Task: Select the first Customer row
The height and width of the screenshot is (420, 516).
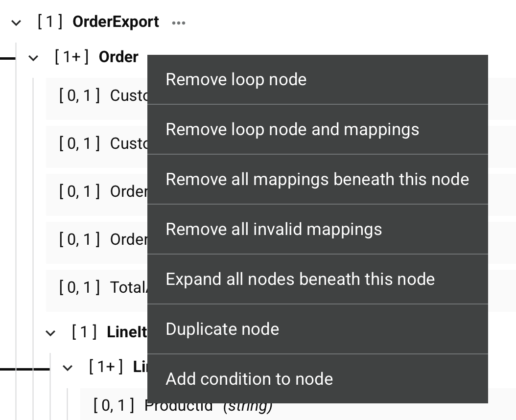Action: pos(112,96)
